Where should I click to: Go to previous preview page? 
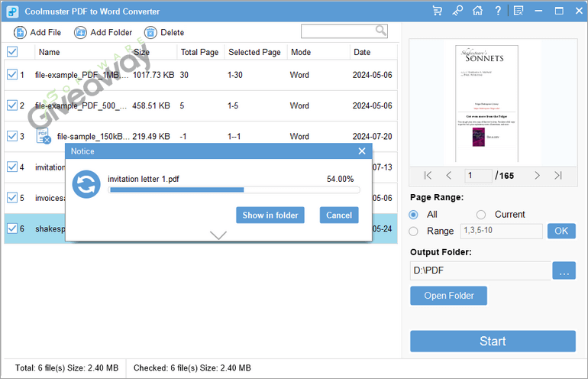tap(448, 175)
